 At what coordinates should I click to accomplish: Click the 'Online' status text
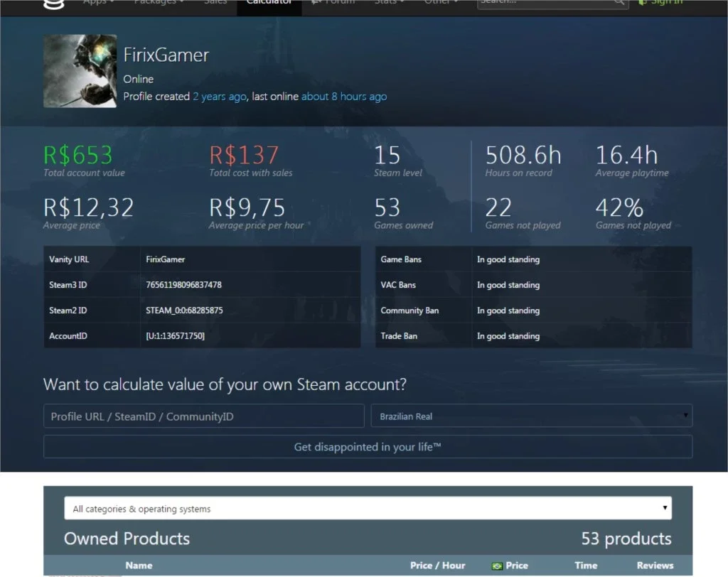(139, 80)
